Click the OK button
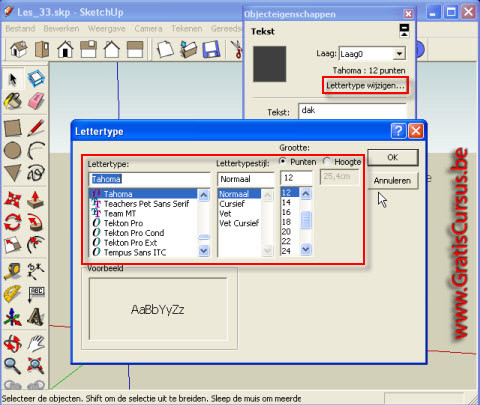The height and width of the screenshot is (405, 480). coord(393,157)
